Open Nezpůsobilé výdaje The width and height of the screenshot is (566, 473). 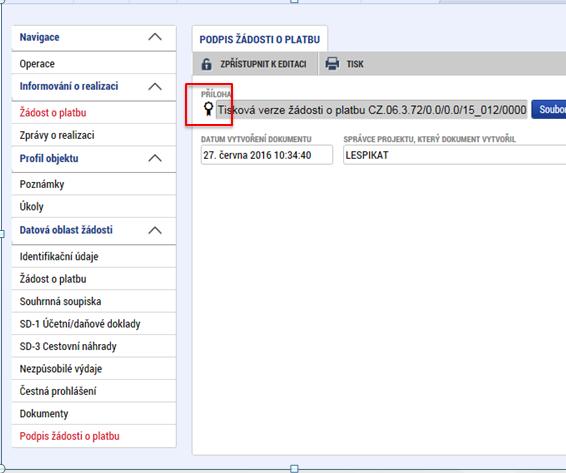(x=94, y=368)
